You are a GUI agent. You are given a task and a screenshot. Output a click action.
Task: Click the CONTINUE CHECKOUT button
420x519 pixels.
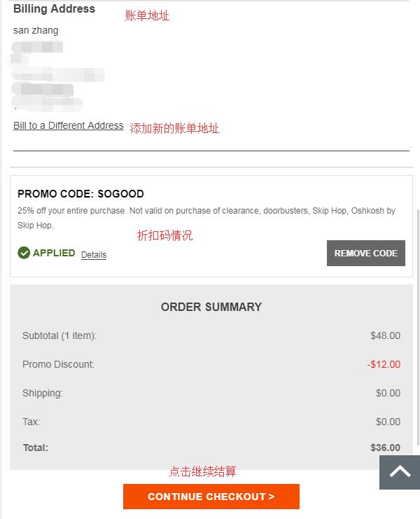(x=211, y=497)
